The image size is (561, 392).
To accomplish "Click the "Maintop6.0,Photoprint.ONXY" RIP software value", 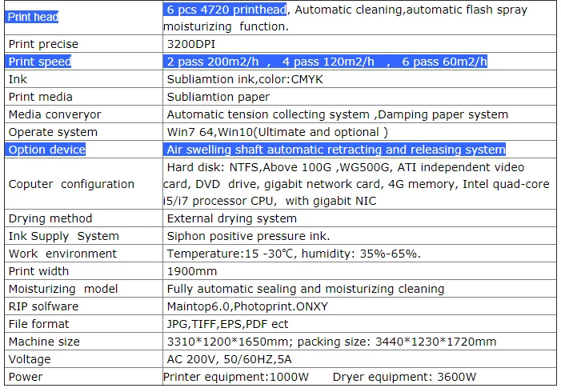I will [247, 306].
